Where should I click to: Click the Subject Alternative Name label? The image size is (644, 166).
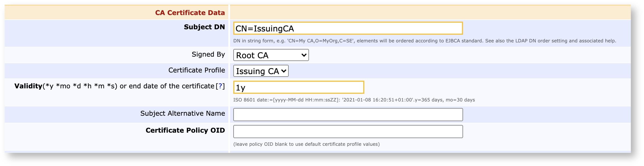click(x=183, y=113)
